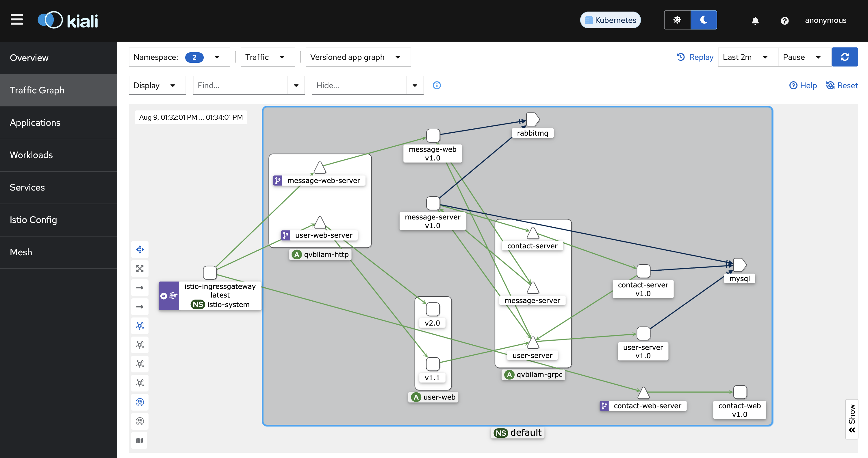Click into the Find input field

pyautogui.click(x=240, y=85)
